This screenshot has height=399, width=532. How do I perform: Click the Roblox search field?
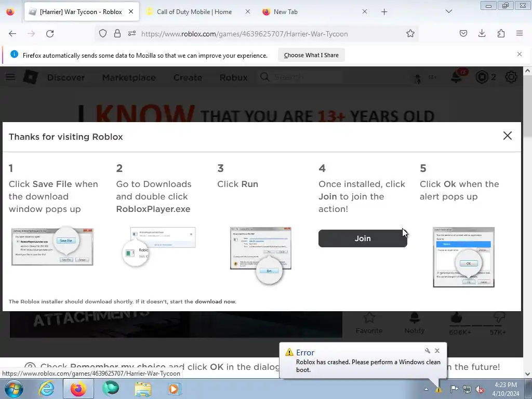point(300,77)
